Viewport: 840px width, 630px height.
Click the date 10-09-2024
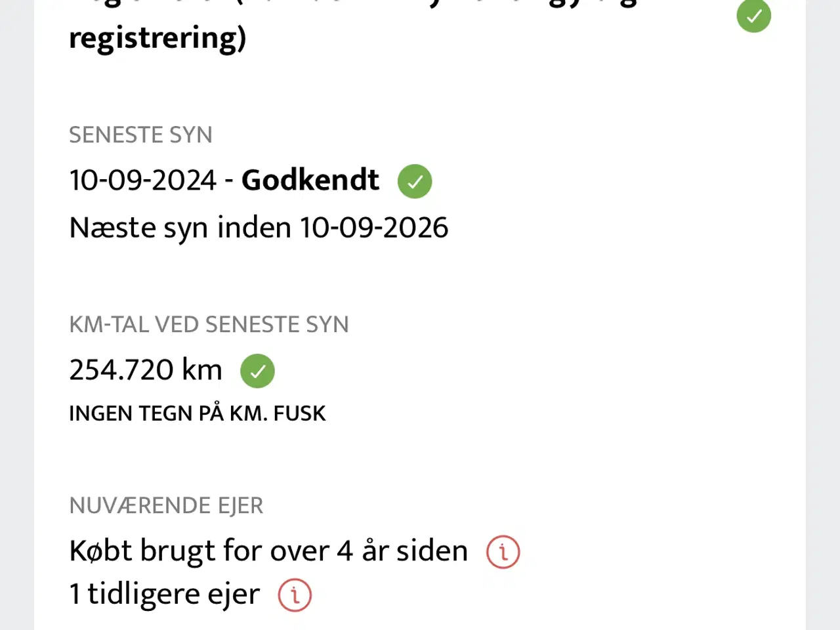143,180
